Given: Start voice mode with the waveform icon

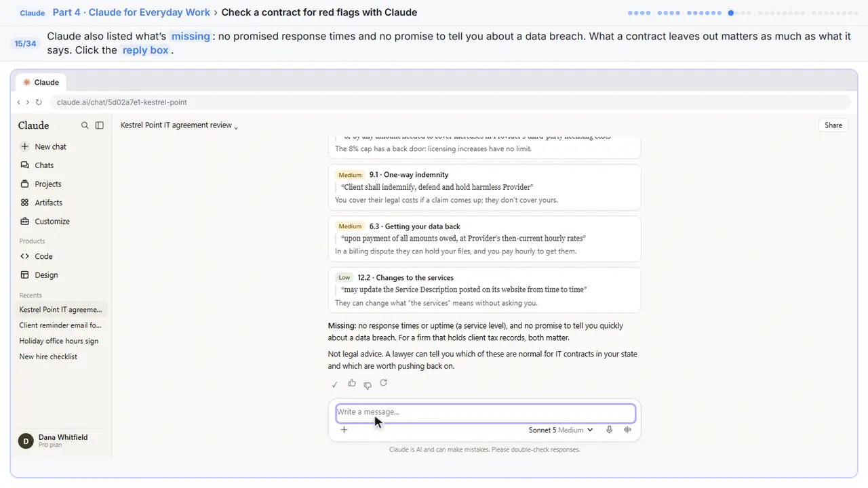Looking at the screenshot, I should [x=627, y=430].
